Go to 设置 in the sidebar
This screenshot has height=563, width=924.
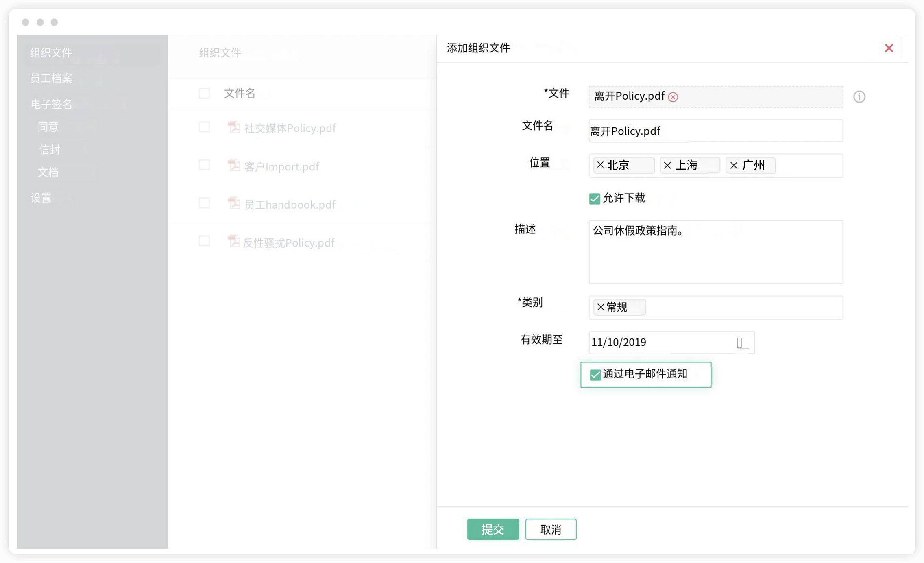[x=41, y=198]
